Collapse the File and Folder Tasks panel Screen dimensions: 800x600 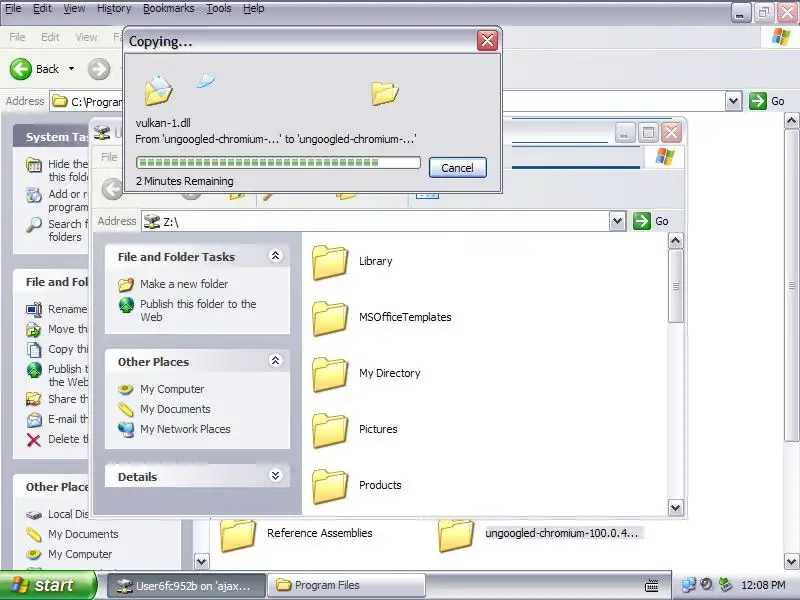point(276,256)
